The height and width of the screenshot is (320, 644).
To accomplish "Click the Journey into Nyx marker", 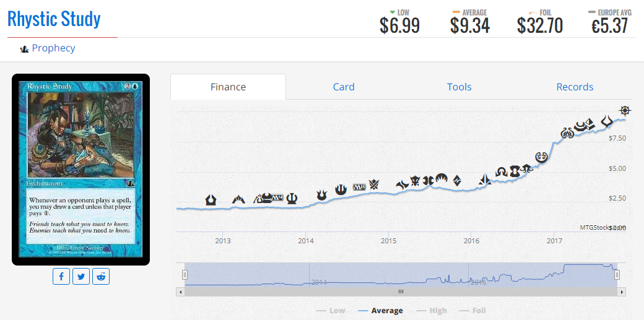I will (341, 189).
